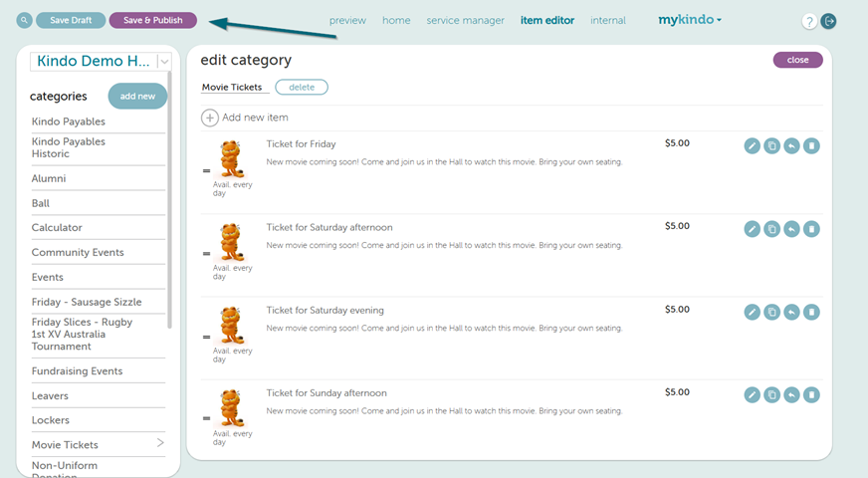Click the Save Draft button

[71, 21]
